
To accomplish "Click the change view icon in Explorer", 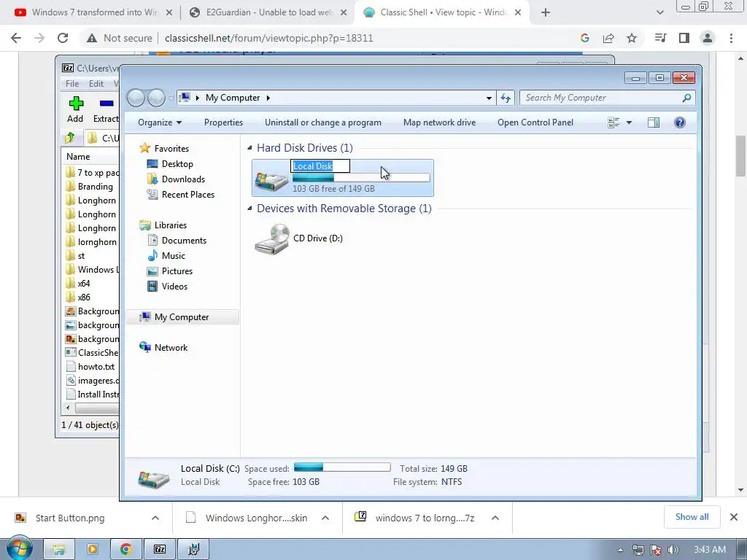I will 614,122.
